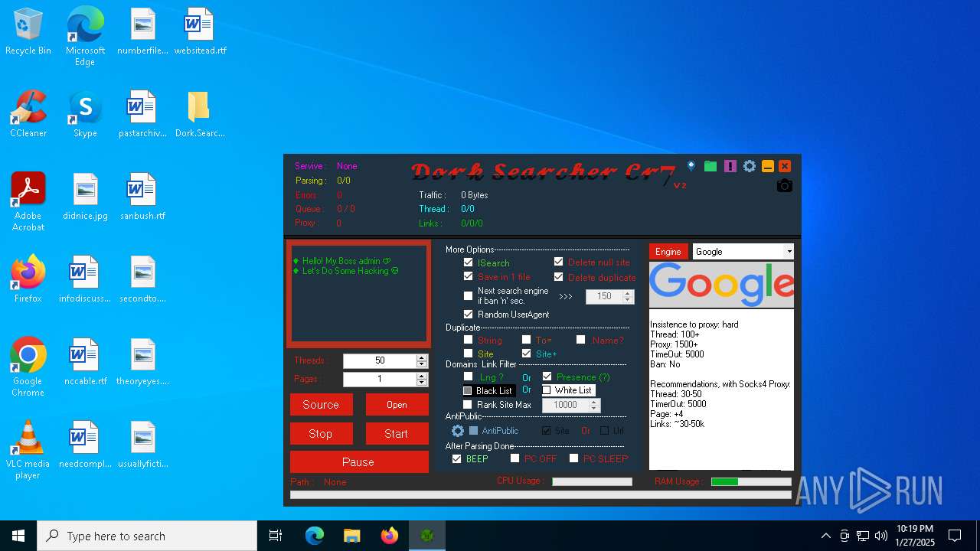Uncheck the ISearch option
980x551 pixels.
[x=468, y=262]
